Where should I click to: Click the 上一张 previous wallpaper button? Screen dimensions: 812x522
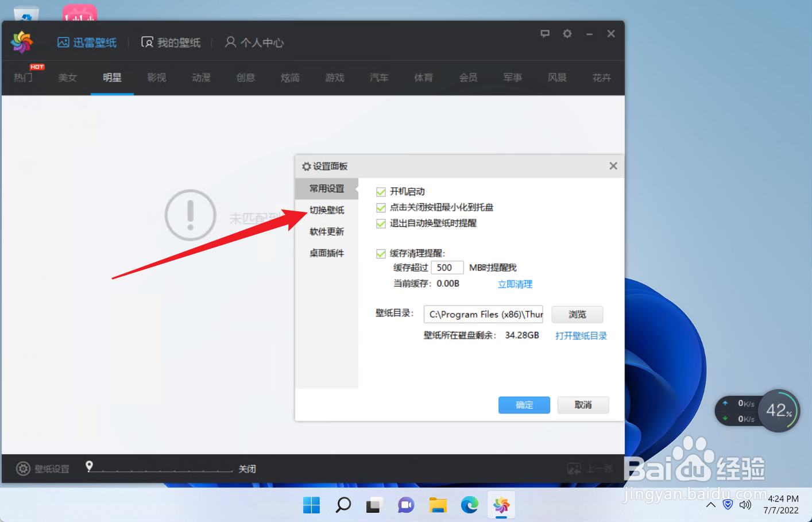(590, 469)
